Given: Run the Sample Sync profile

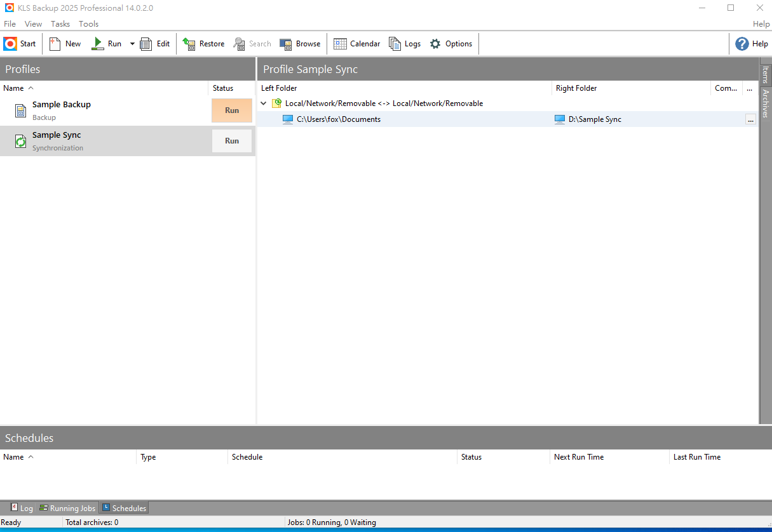Looking at the screenshot, I should coord(232,141).
